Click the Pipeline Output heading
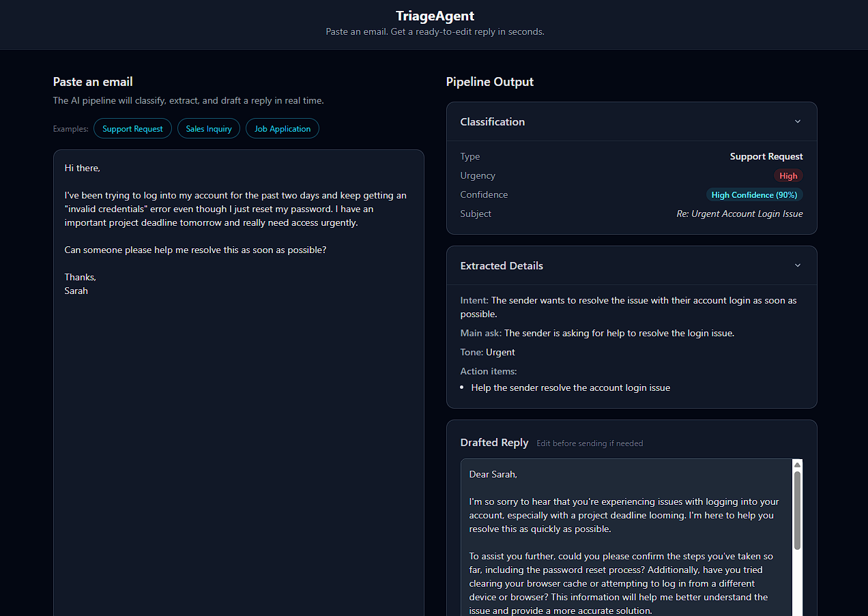This screenshot has height=616, width=868. click(x=489, y=81)
